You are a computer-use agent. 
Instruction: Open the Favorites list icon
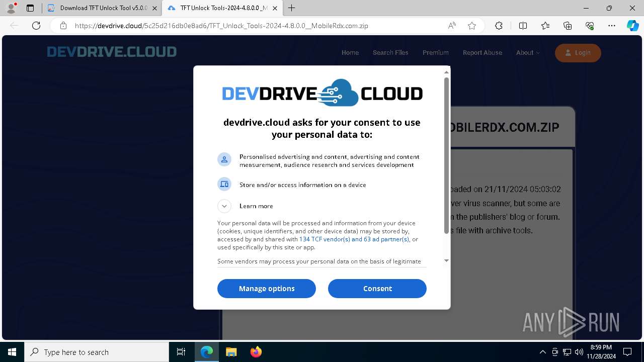[x=545, y=26]
